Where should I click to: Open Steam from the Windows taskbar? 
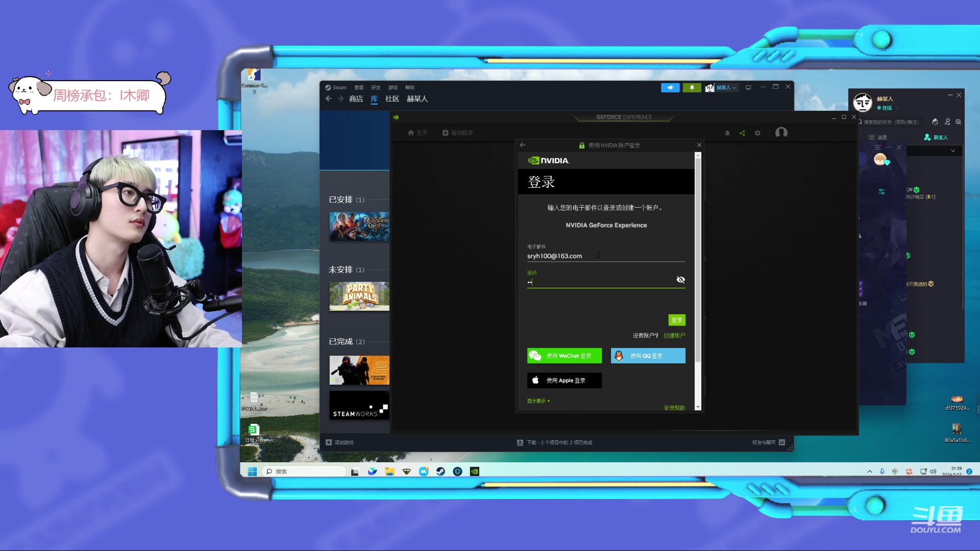click(440, 471)
